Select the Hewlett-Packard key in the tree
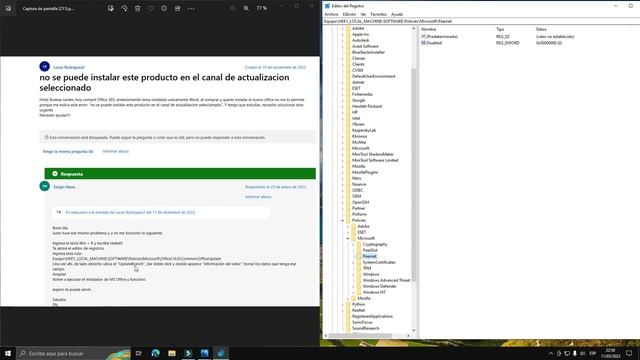 click(x=367, y=107)
